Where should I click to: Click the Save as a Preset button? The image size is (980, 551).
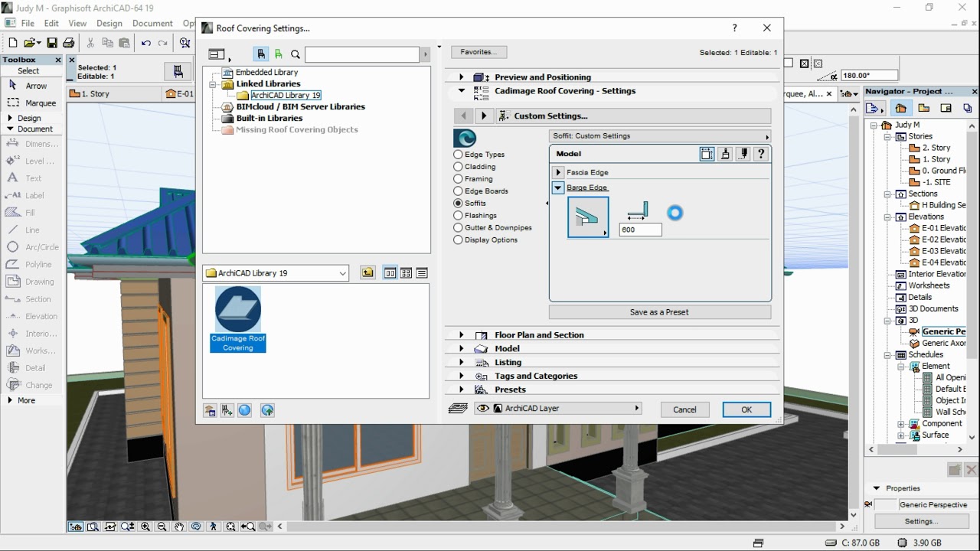point(659,312)
